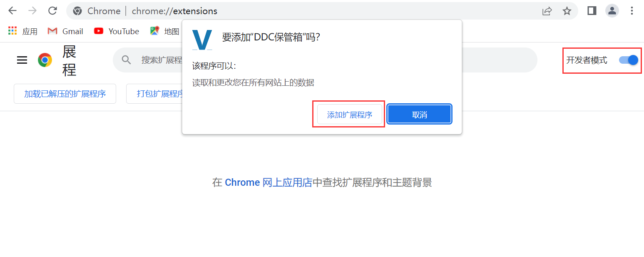Image resolution: width=644 pixels, height=257 pixels.
Task: Open the side panel icon
Action: tap(592, 11)
